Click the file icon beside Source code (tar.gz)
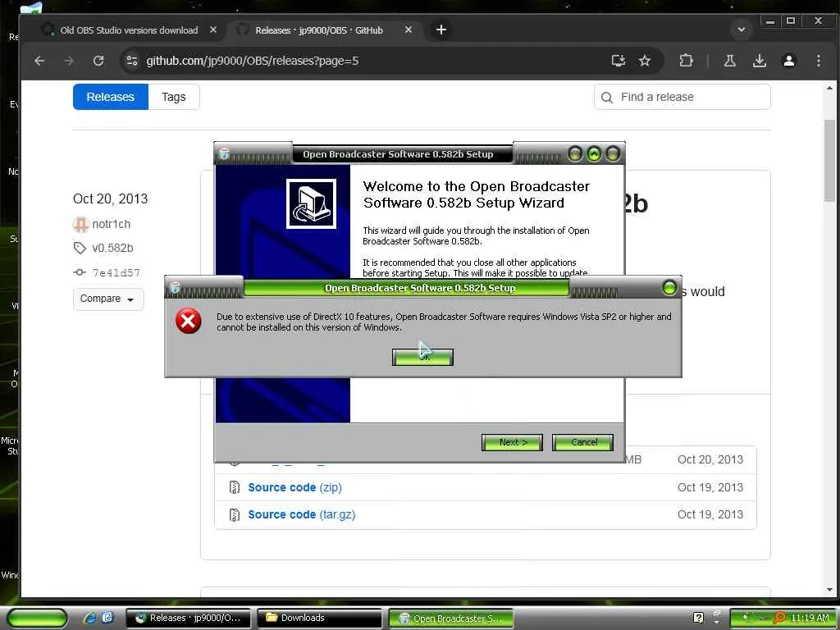The width and height of the screenshot is (840, 630). [x=234, y=515]
